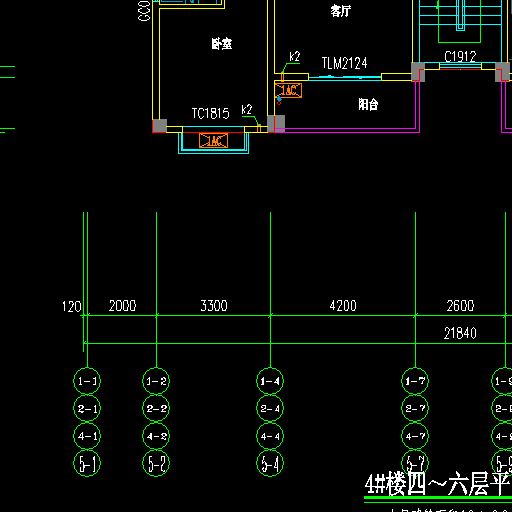This screenshot has width=512, height=512.
Task: Click the 客厅 room label
Action: [340, 11]
